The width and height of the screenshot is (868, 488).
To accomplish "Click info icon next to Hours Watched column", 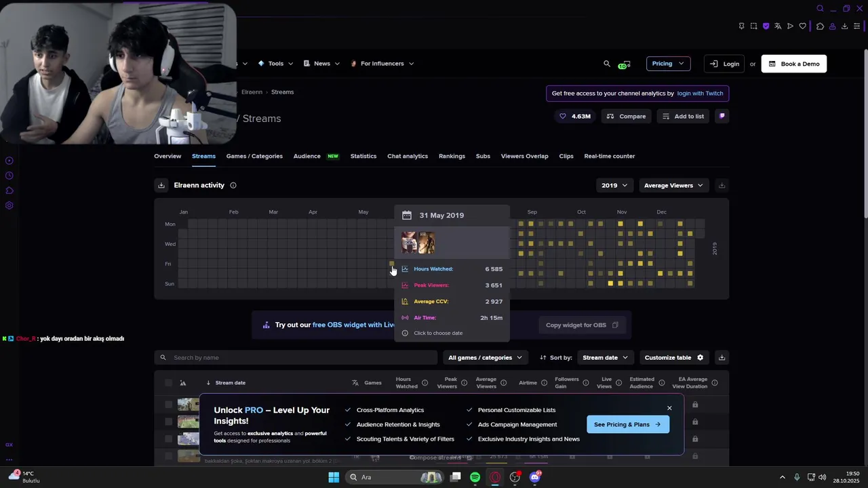I will click(x=425, y=383).
